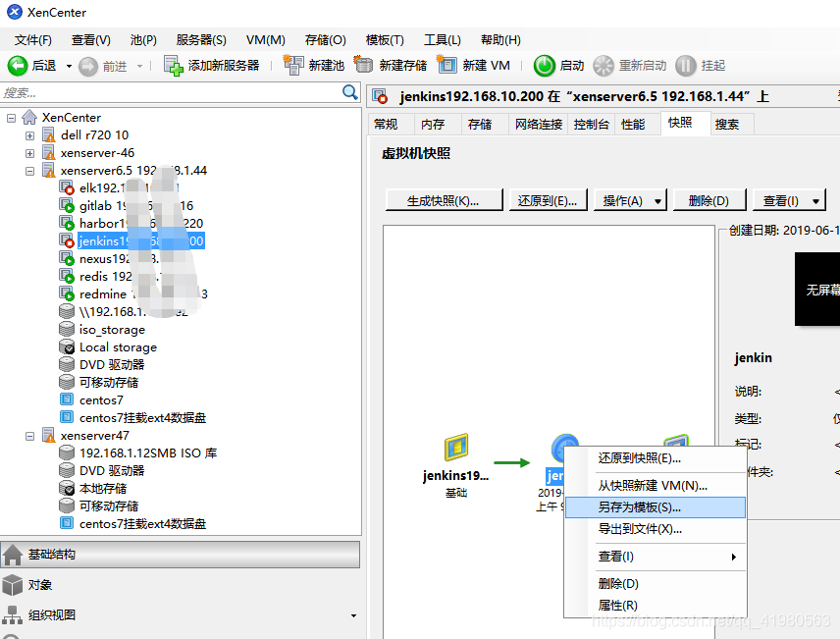The width and height of the screenshot is (840, 639).
Task: Collapse the xenserver47 node
Action: tap(30, 436)
